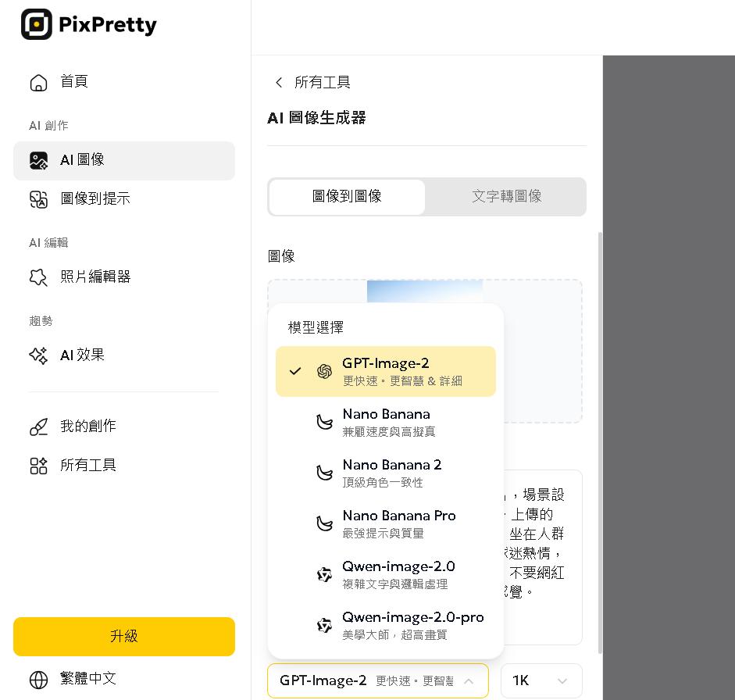Viewport: 735px width, 700px height.
Task: Click the checkmark on GPT-Image-2 option
Action: pos(294,371)
